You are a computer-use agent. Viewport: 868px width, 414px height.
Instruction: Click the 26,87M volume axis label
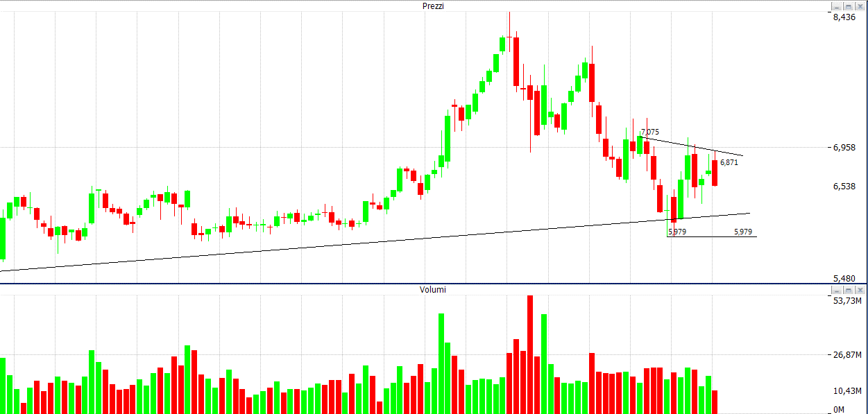tap(846, 354)
